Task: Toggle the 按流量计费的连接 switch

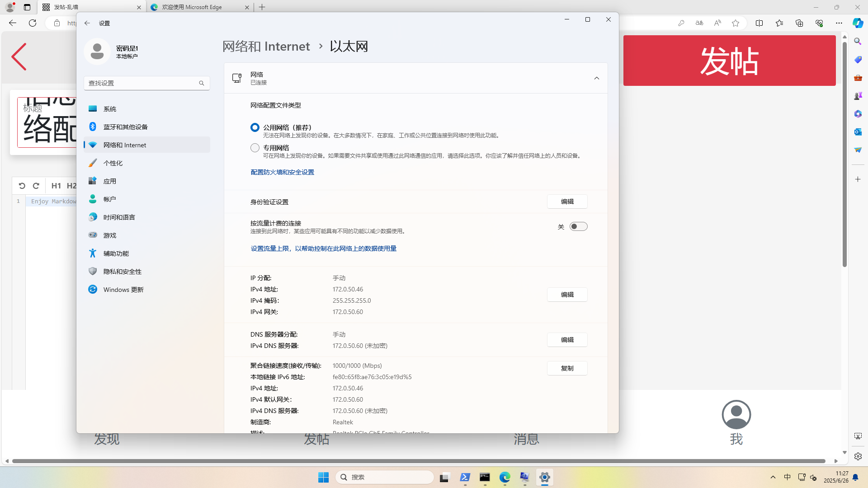Action: (578, 226)
